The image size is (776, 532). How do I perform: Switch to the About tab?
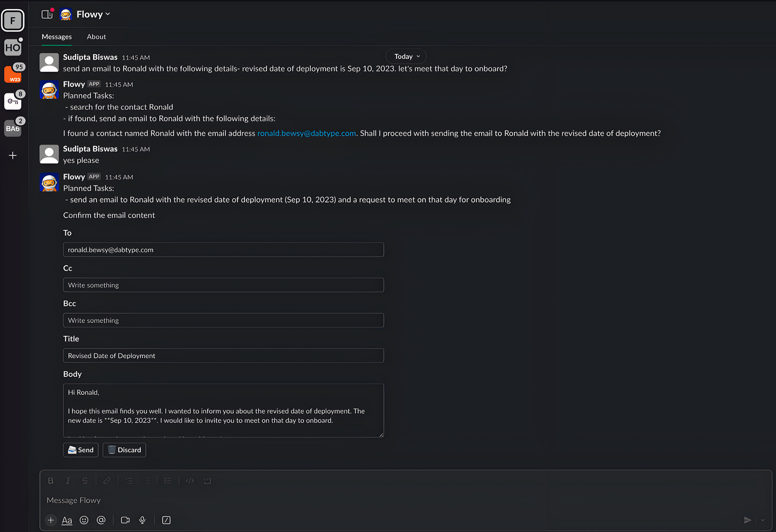(96, 37)
